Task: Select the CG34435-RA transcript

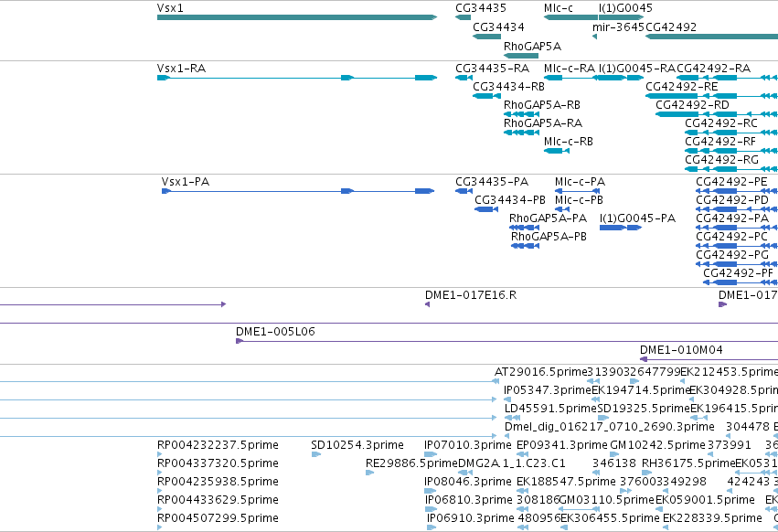Action: click(464, 78)
